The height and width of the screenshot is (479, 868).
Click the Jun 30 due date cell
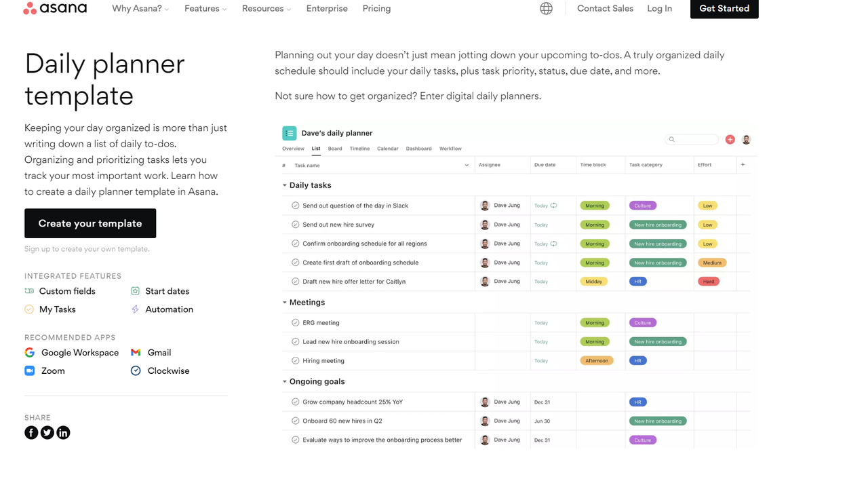(x=553, y=421)
